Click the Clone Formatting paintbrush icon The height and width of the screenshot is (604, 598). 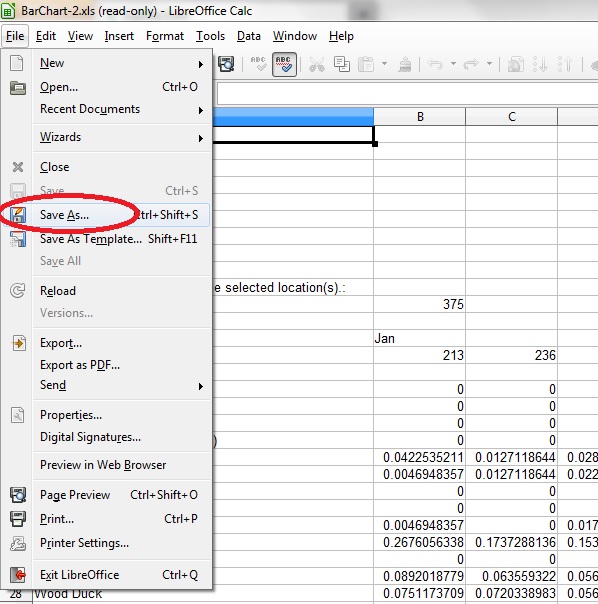(405, 64)
